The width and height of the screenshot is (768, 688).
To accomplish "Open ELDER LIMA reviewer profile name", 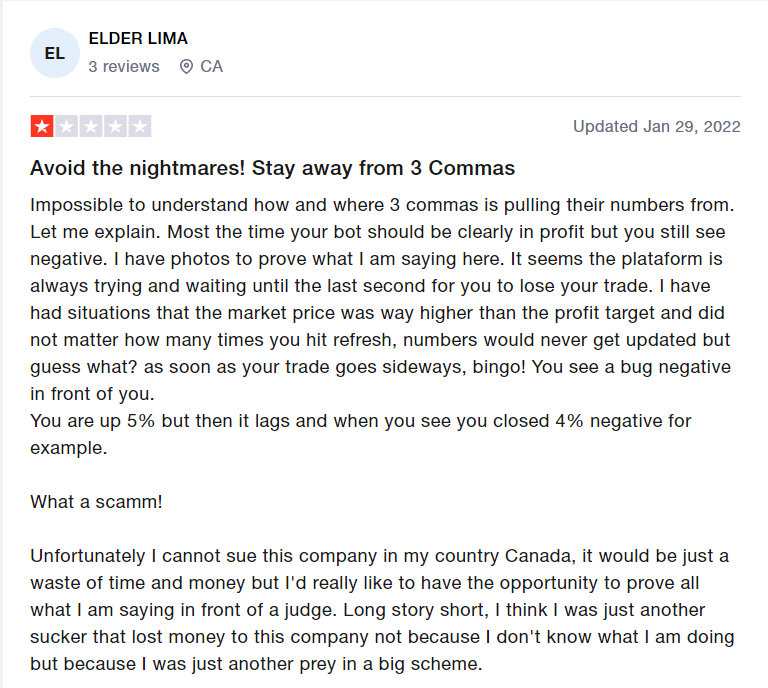I will click(x=138, y=38).
